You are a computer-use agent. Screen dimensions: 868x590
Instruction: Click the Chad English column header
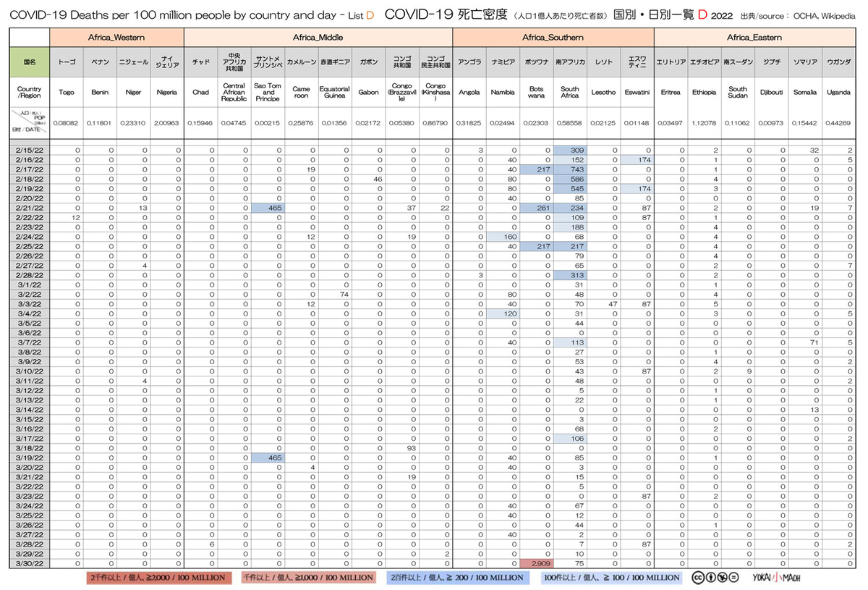[x=201, y=93]
